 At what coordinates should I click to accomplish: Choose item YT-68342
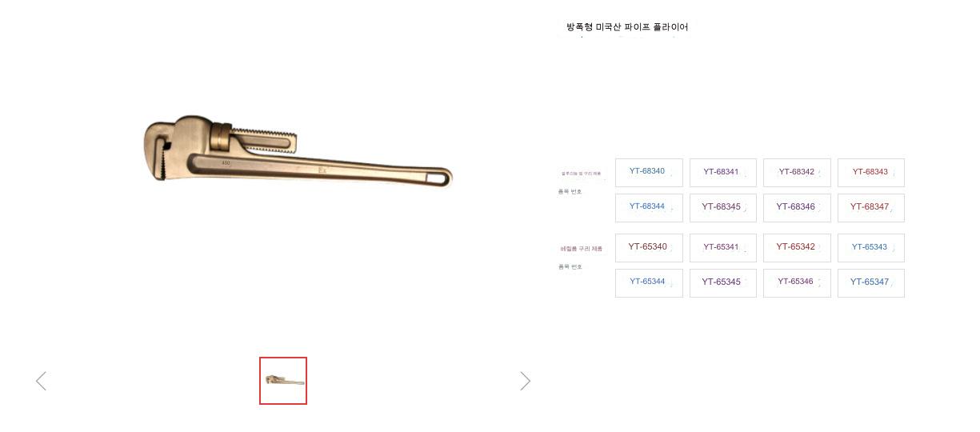click(x=797, y=172)
